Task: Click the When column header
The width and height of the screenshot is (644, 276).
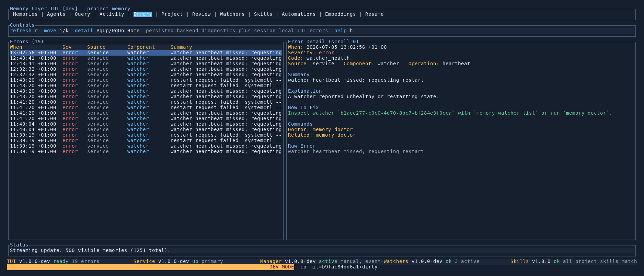Action: pos(16,47)
